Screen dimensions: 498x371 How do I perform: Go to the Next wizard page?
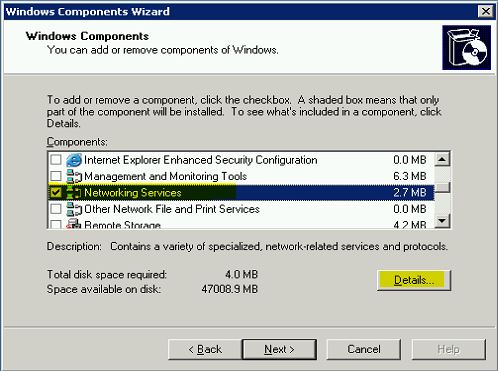point(279,349)
